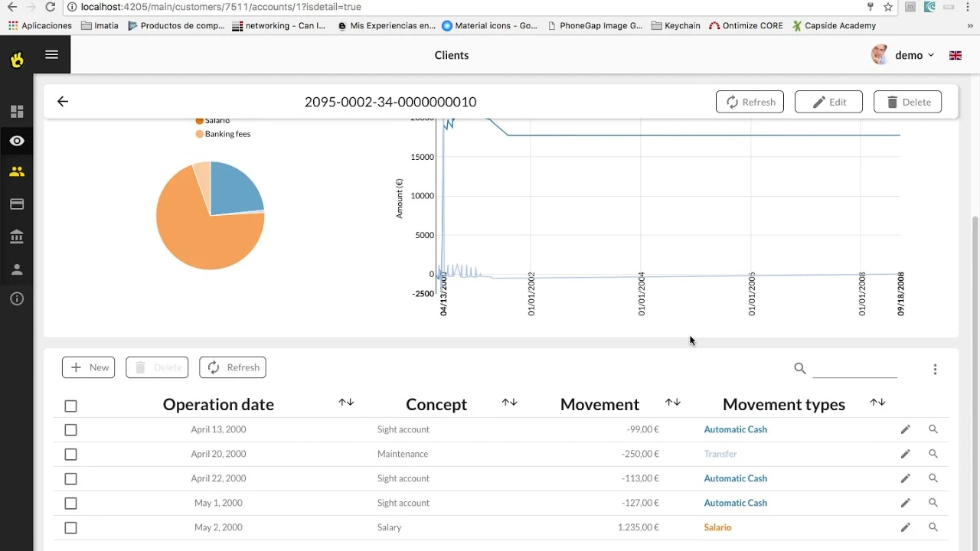Open the hamburger side menu
The height and width of the screenshot is (551, 980).
51,54
